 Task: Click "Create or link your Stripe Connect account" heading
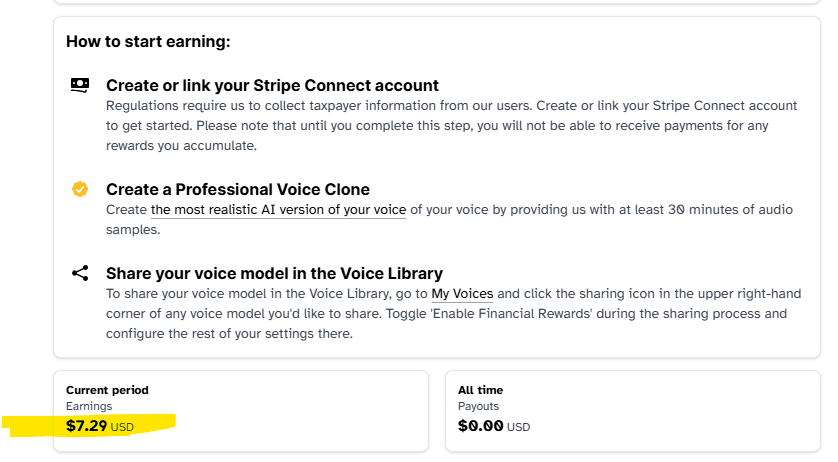pos(272,85)
